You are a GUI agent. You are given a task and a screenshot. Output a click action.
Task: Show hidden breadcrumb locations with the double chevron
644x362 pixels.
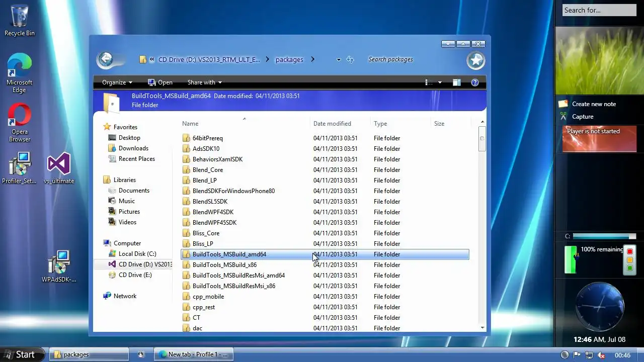pyautogui.click(x=152, y=59)
